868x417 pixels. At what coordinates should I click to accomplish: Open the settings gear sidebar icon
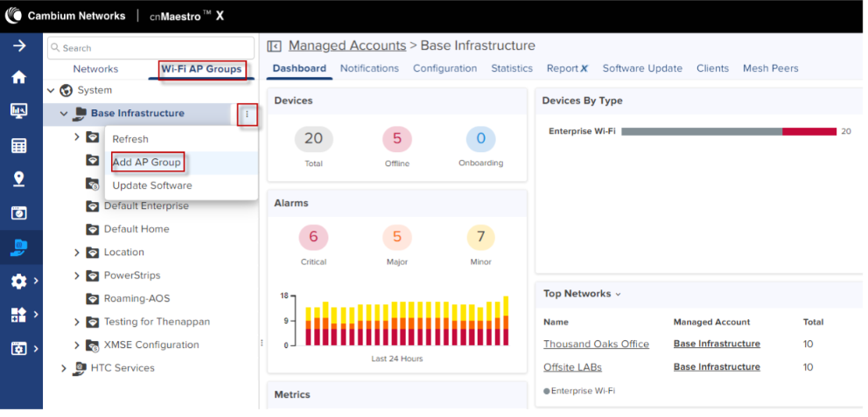click(x=19, y=281)
